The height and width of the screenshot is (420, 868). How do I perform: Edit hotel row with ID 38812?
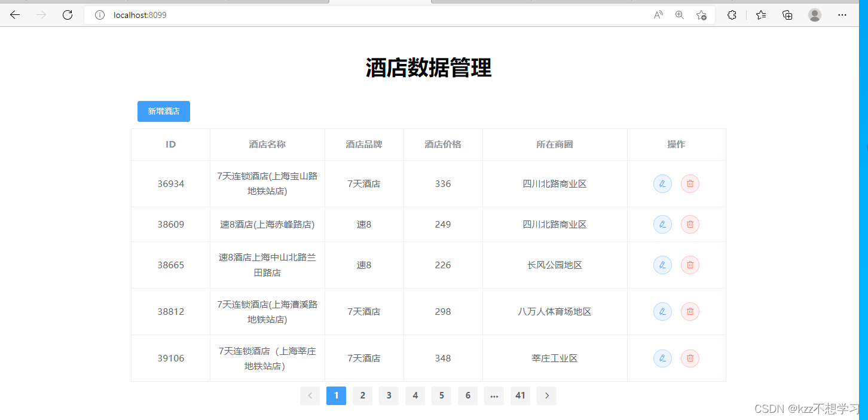662,312
